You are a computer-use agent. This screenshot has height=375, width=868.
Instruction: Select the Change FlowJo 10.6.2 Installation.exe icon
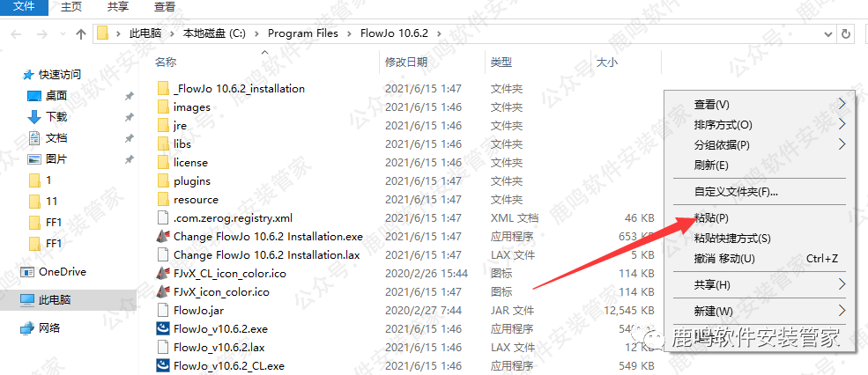click(x=162, y=236)
